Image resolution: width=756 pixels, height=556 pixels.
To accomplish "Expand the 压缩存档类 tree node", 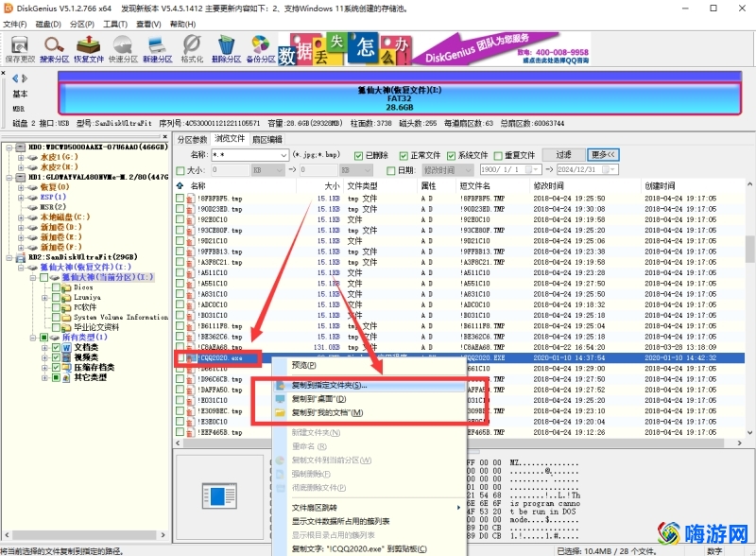I will (44, 368).
